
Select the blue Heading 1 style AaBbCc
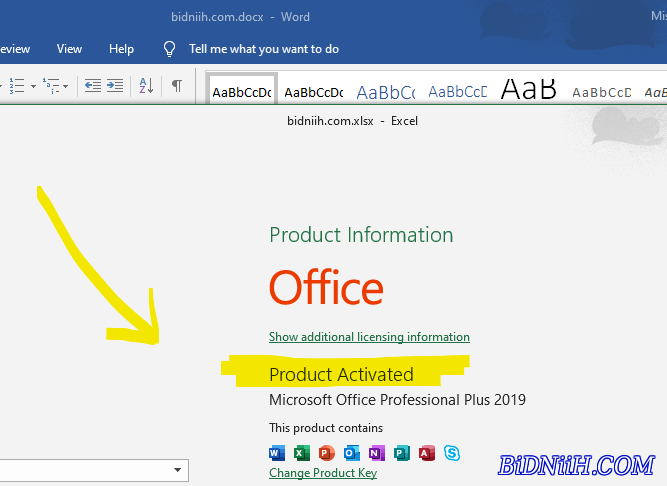385,92
